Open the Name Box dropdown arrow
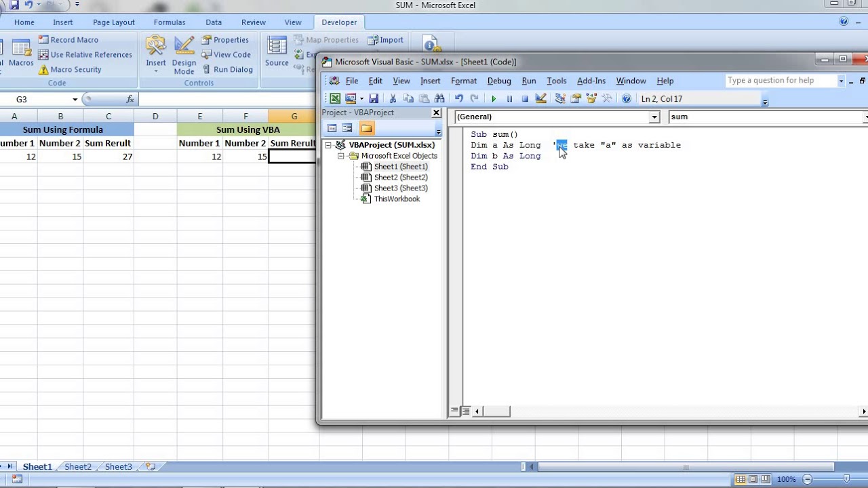 (75, 100)
